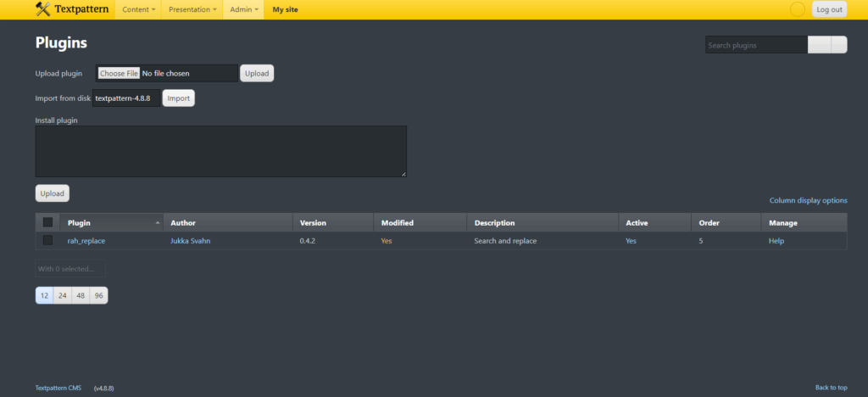This screenshot has height=397, width=868.
Task: Open the 'With 0 selected...' dropdown
Action: pyautogui.click(x=70, y=269)
